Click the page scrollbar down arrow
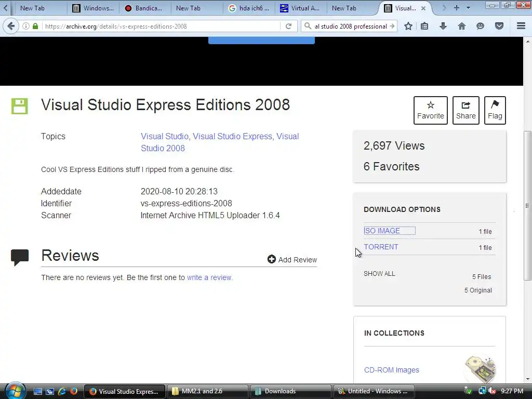 pyautogui.click(x=528, y=379)
